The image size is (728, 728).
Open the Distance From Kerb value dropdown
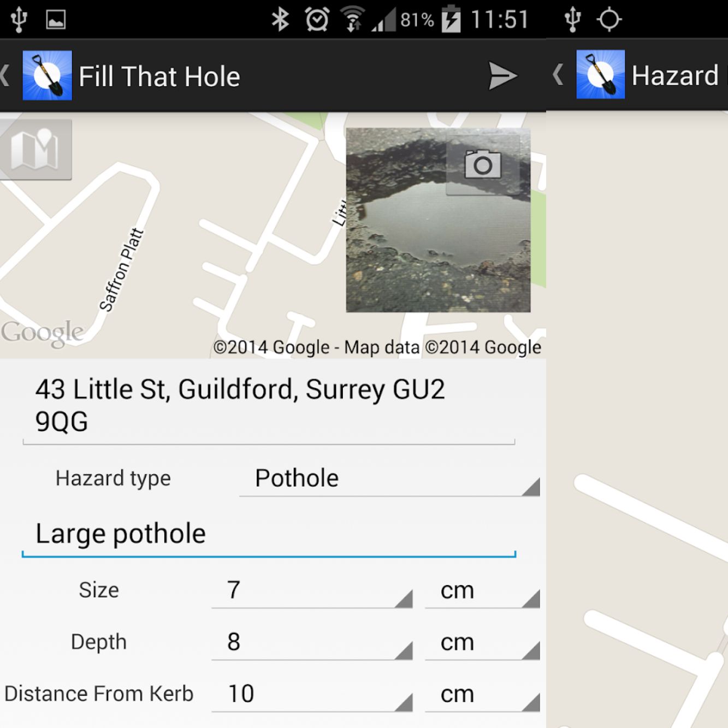311,694
